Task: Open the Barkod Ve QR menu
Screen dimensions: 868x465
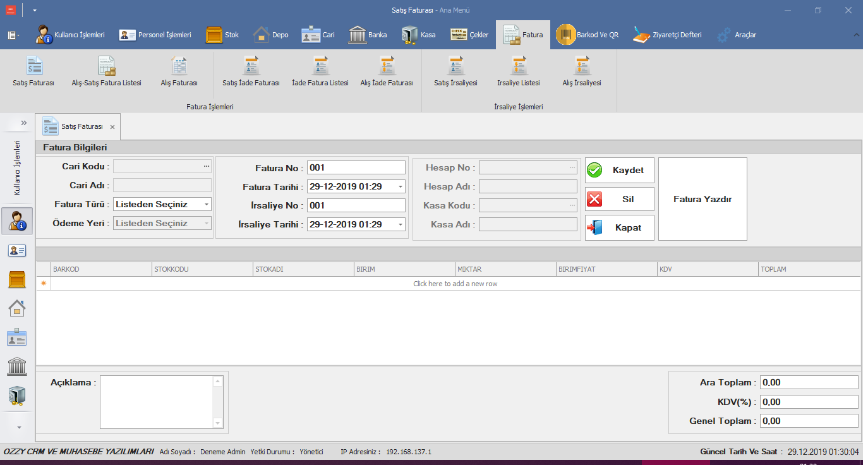Action: pyautogui.click(x=588, y=35)
